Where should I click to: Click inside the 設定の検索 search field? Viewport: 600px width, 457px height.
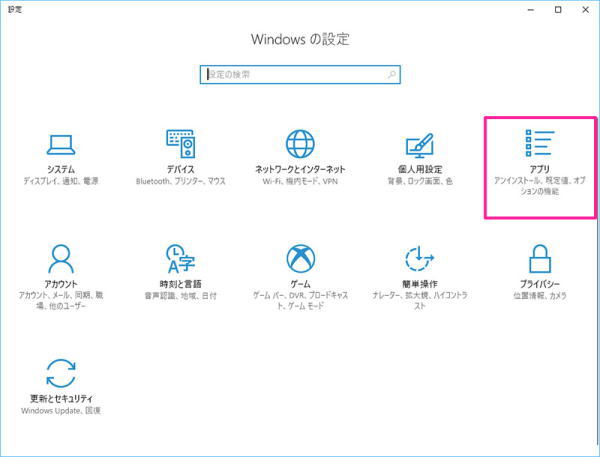(300, 74)
